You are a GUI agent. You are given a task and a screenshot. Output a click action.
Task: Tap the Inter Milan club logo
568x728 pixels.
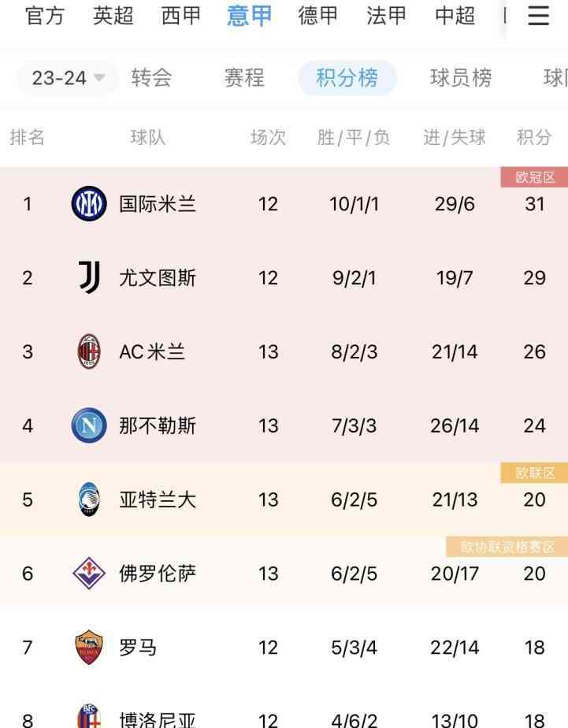pos(89,203)
